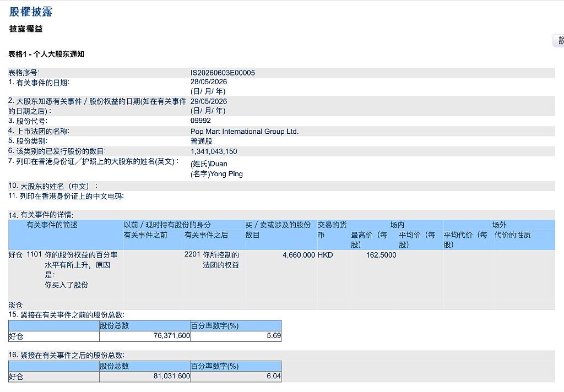The width and height of the screenshot is (564, 392).
Task: Select form serial number IS20260603E00005
Action: pyautogui.click(x=223, y=73)
